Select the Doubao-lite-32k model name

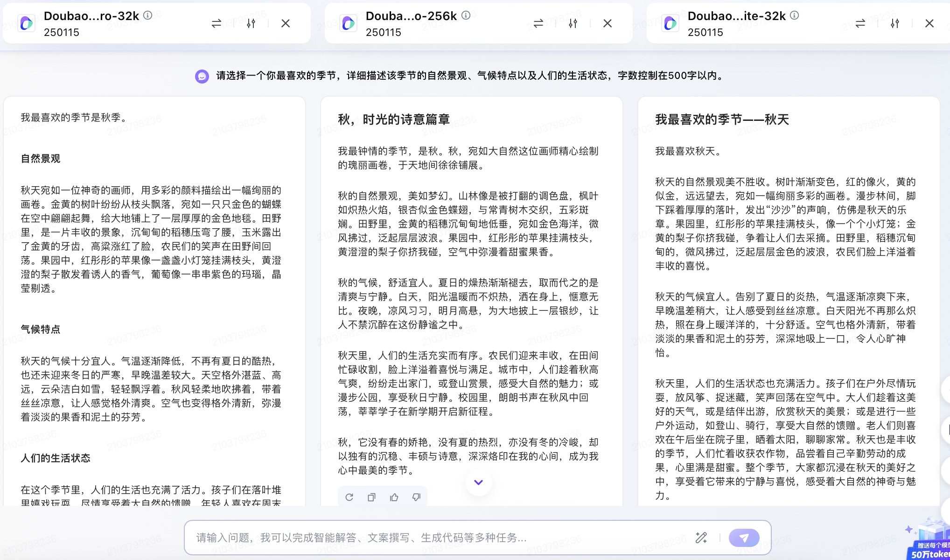click(737, 16)
